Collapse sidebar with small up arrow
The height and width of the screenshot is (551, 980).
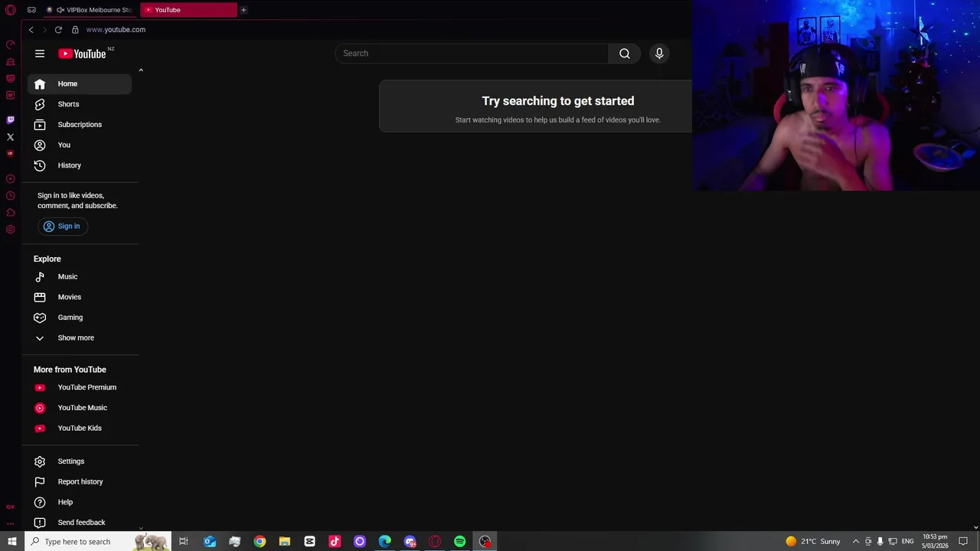tap(141, 70)
